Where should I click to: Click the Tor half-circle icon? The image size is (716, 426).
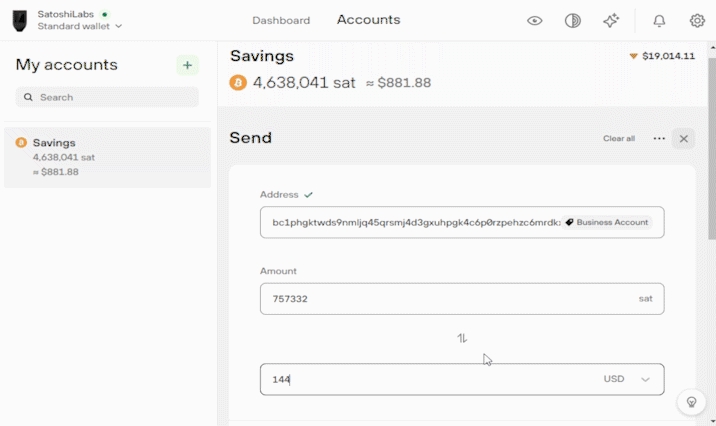pos(573,21)
